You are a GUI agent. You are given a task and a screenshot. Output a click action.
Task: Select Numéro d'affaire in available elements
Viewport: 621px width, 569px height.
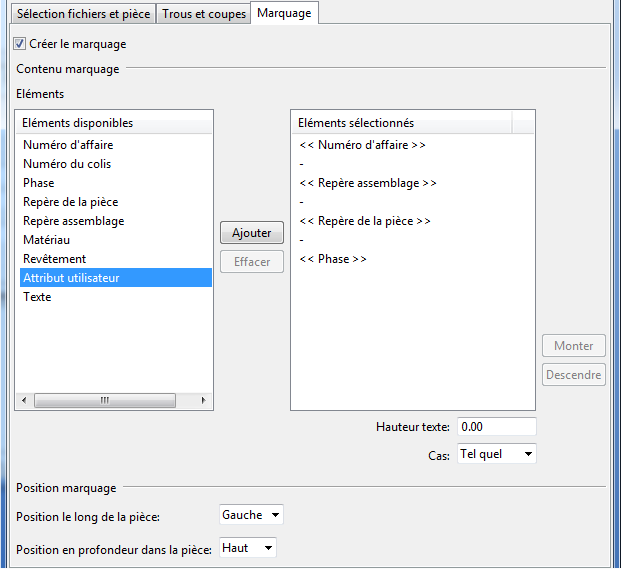(68, 145)
